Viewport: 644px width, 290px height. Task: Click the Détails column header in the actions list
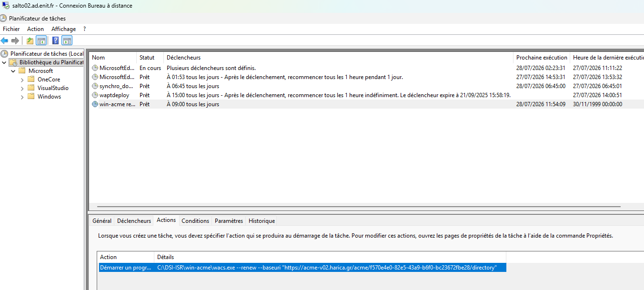(330, 257)
